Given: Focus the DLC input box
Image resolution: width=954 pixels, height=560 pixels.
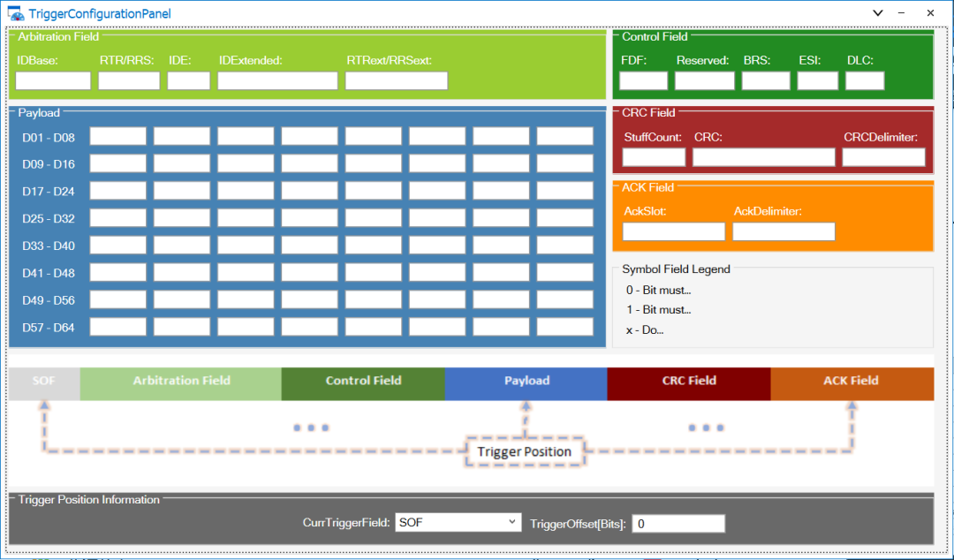Looking at the screenshot, I should point(865,81).
